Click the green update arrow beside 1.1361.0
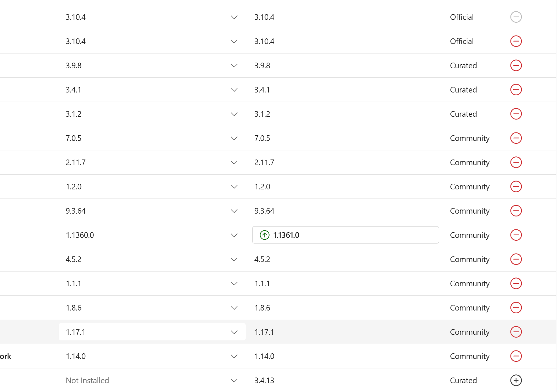Image resolution: width=557 pixels, height=392 pixels. coord(265,235)
